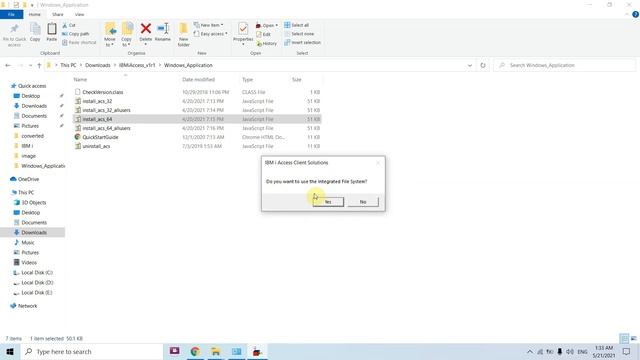Open the Explorer Help icon
640x360 pixels.
coord(635,14)
